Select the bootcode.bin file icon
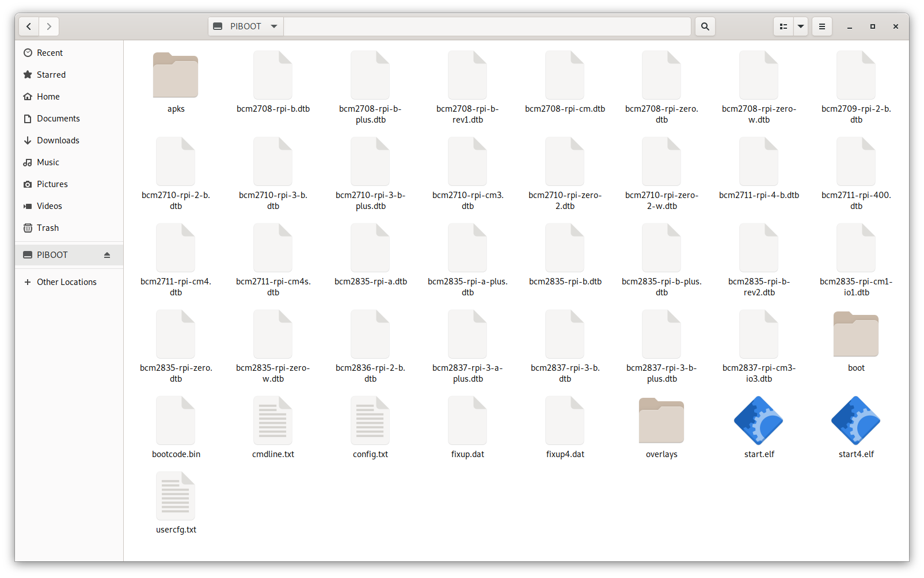The image size is (924, 578). pos(176,420)
